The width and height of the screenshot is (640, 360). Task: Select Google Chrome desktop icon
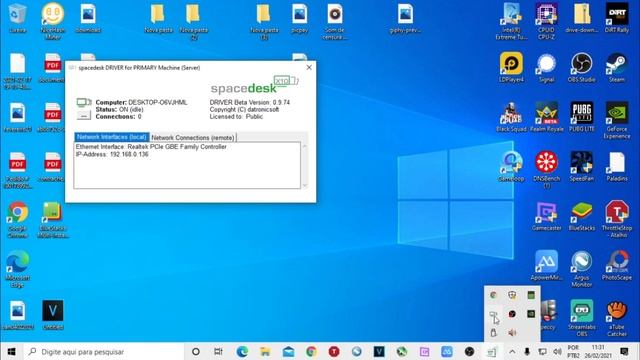[x=18, y=219]
